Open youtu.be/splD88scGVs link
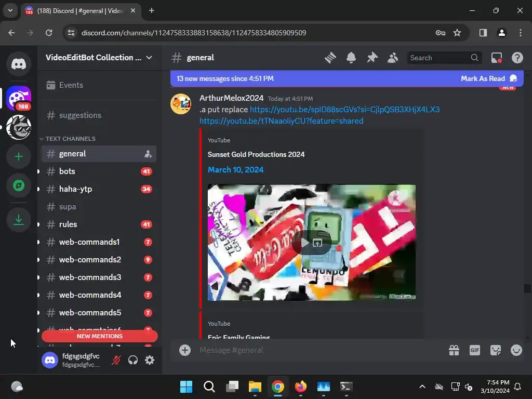Screen dimensions: 532x399 pyautogui.click(x=344, y=110)
